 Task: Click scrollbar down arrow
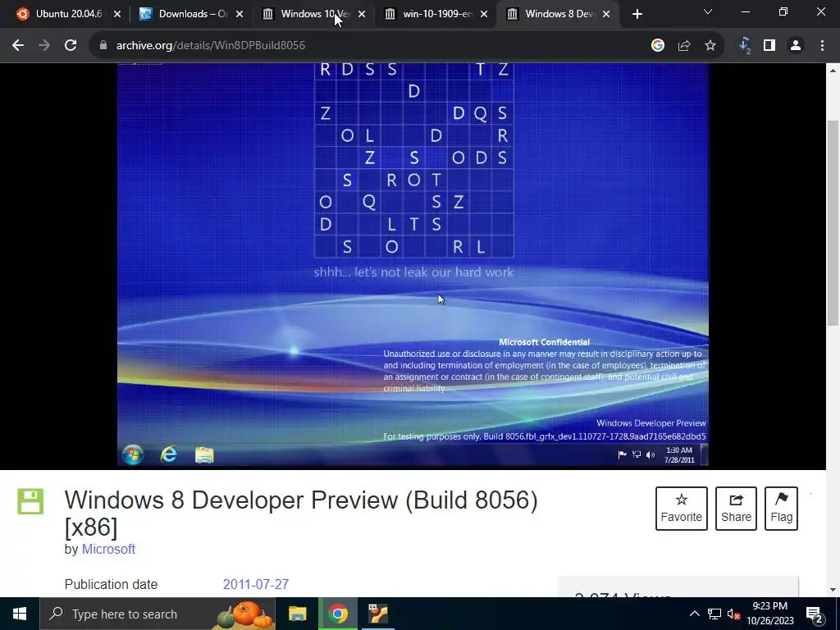click(833, 590)
